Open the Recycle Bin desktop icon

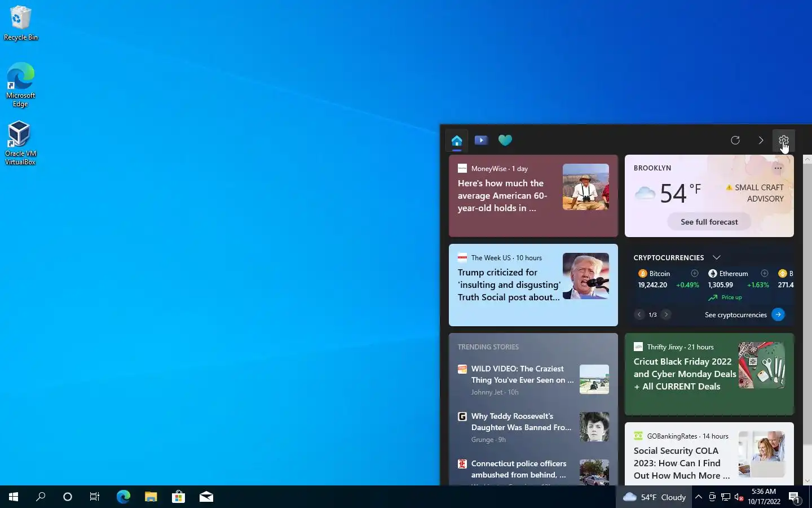point(20,23)
